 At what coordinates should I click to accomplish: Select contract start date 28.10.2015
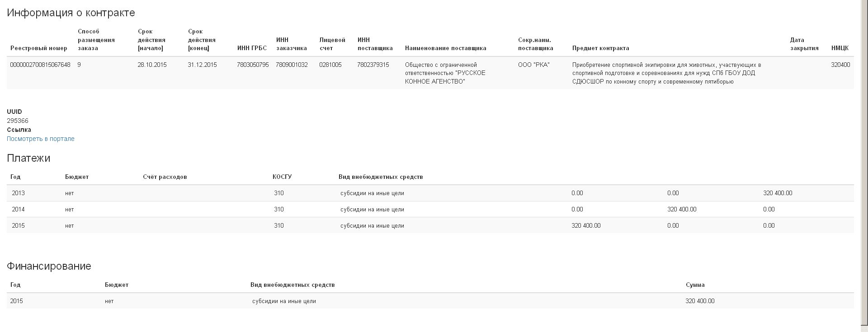(x=152, y=65)
